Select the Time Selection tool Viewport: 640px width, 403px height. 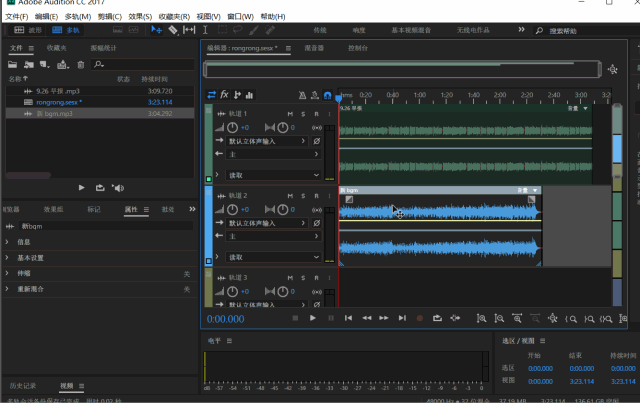click(x=205, y=30)
